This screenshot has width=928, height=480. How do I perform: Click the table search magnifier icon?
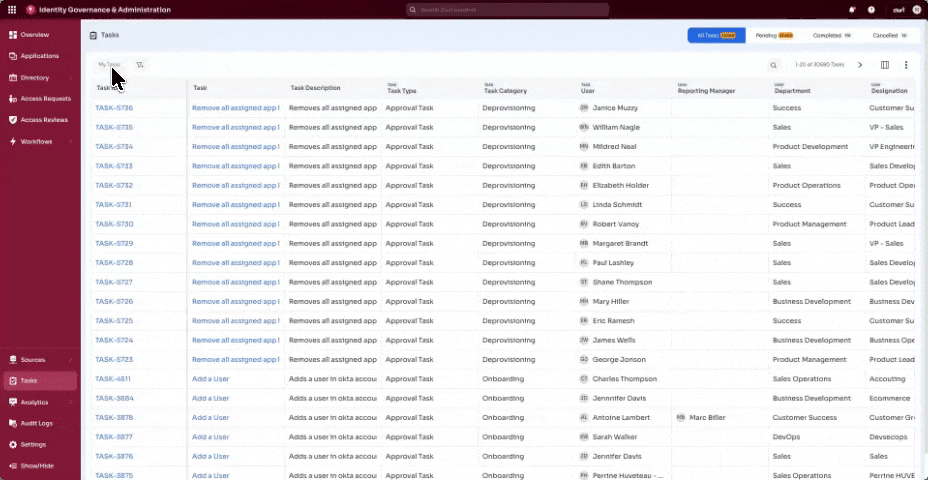click(x=773, y=65)
